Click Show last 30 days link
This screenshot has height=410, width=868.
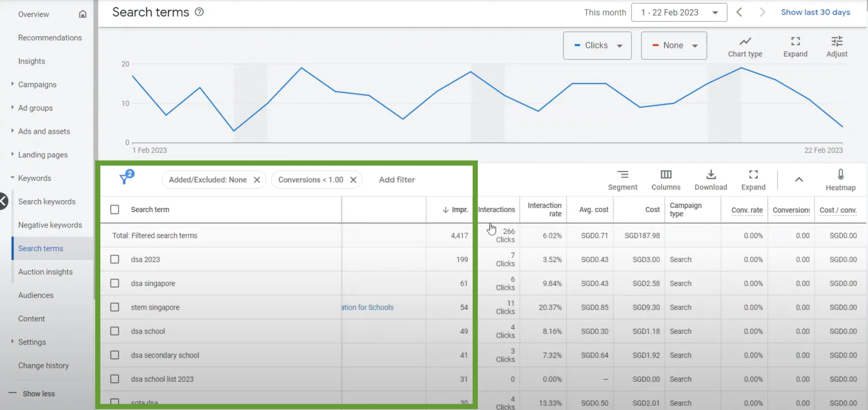pos(815,12)
